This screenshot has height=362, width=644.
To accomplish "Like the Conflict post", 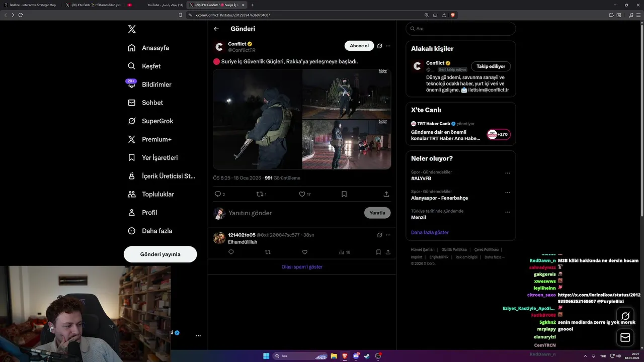I will pos(304,194).
